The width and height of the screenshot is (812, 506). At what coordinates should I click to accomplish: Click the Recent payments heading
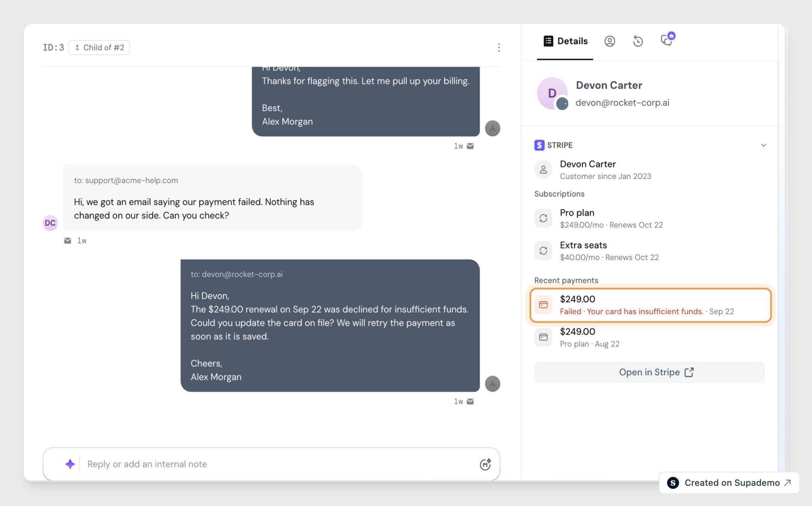click(566, 280)
